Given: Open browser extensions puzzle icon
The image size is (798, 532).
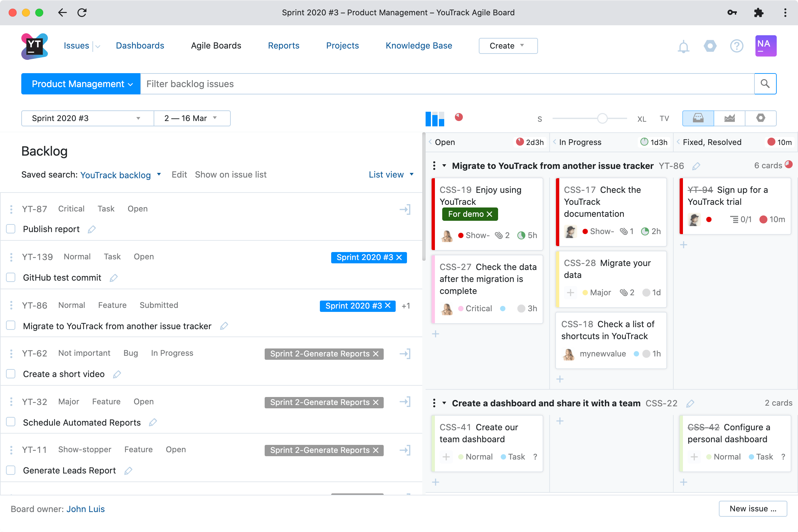Looking at the screenshot, I should pyautogui.click(x=759, y=13).
